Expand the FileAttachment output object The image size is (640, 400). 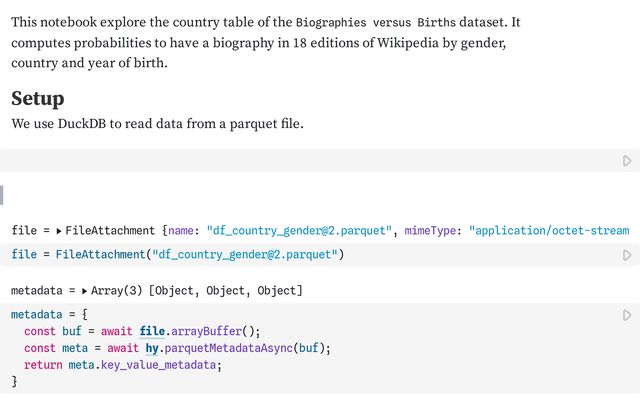click(x=59, y=231)
